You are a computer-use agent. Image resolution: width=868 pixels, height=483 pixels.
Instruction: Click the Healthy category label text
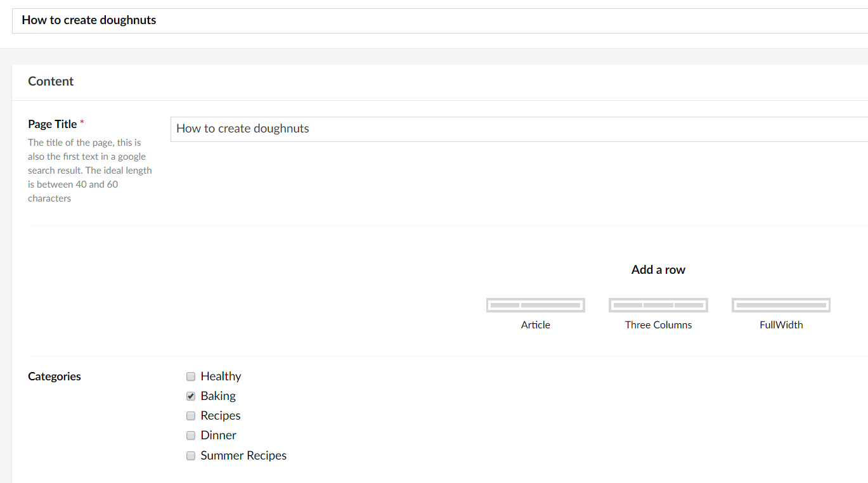click(x=221, y=376)
